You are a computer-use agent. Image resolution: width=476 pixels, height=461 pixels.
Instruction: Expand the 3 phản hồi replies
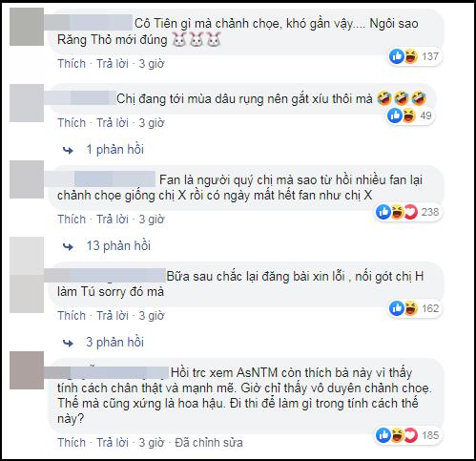pyautogui.click(x=114, y=343)
